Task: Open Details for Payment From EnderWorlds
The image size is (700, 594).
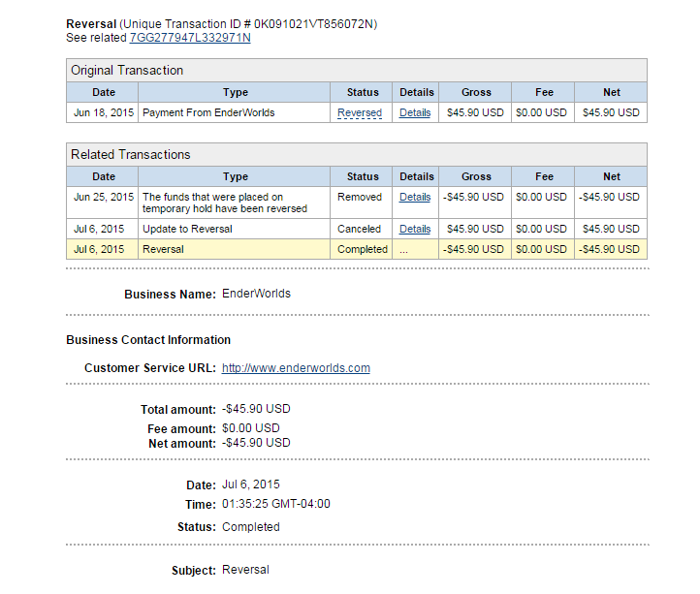Action: pos(415,112)
